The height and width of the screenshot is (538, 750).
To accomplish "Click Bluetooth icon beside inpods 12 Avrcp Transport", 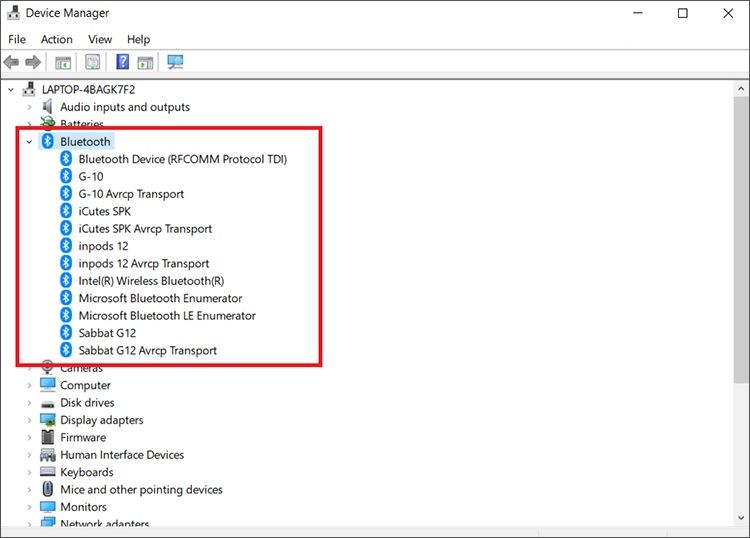I will click(x=66, y=263).
